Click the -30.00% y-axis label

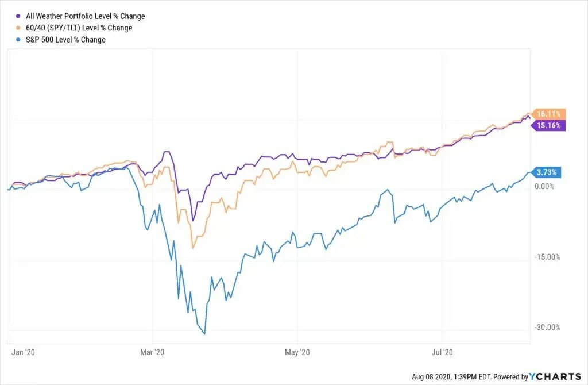tap(547, 327)
